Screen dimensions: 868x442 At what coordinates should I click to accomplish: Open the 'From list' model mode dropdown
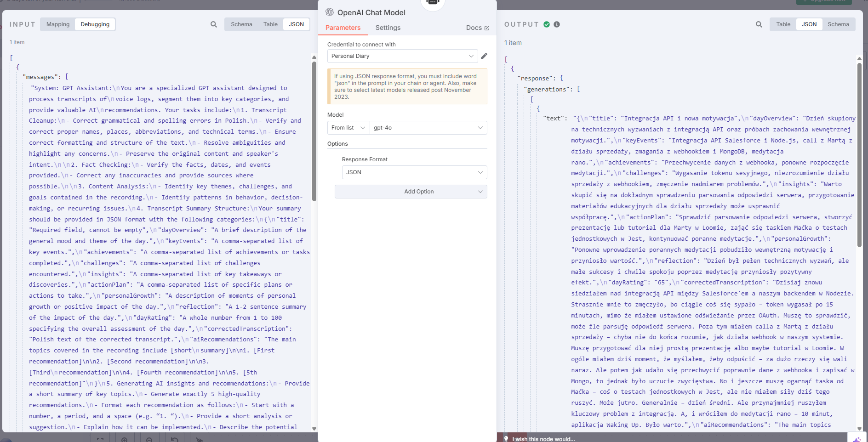tap(348, 128)
